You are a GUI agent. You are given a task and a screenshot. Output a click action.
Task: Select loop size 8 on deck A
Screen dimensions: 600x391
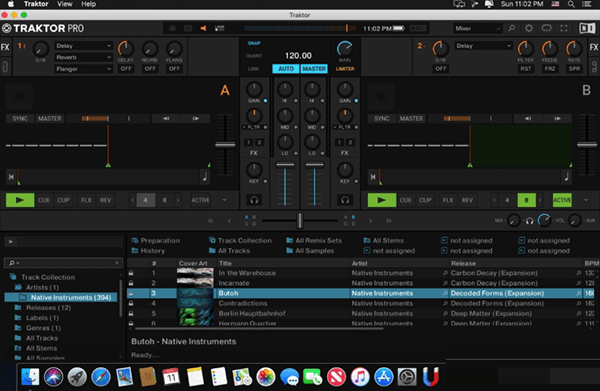[x=165, y=200]
